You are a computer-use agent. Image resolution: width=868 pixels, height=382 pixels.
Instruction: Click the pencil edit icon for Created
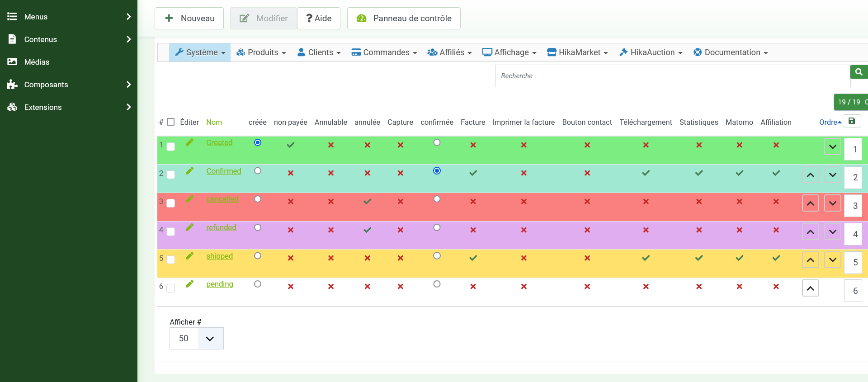(x=189, y=142)
